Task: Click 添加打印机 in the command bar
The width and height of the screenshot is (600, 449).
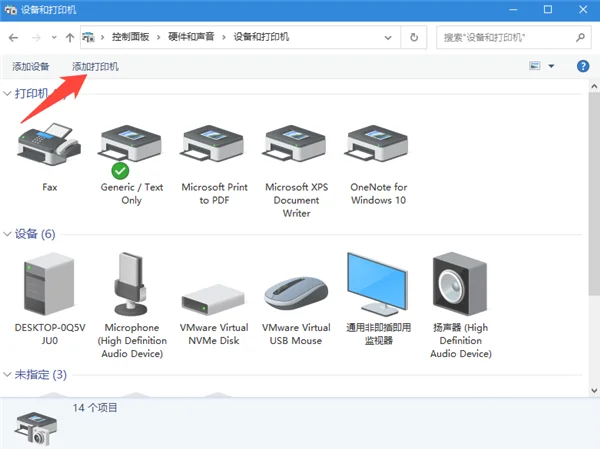Action: tap(95, 66)
